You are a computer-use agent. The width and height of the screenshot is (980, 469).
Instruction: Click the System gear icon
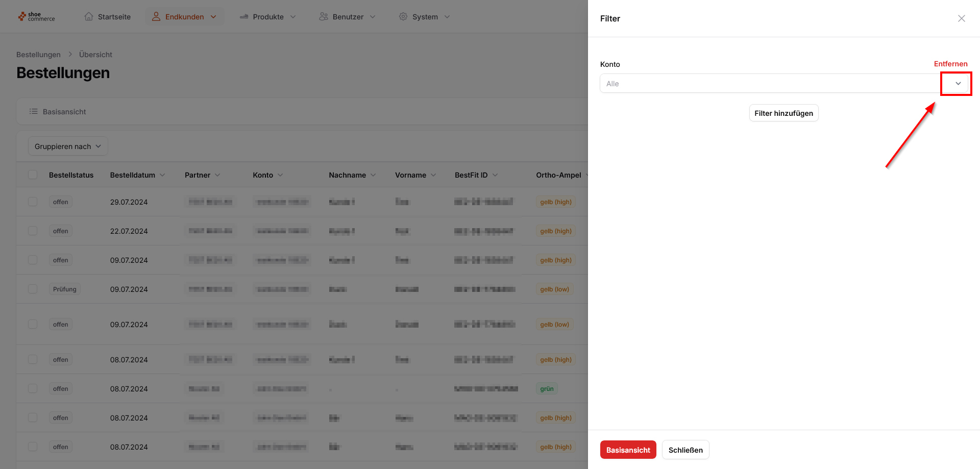tap(403, 16)
